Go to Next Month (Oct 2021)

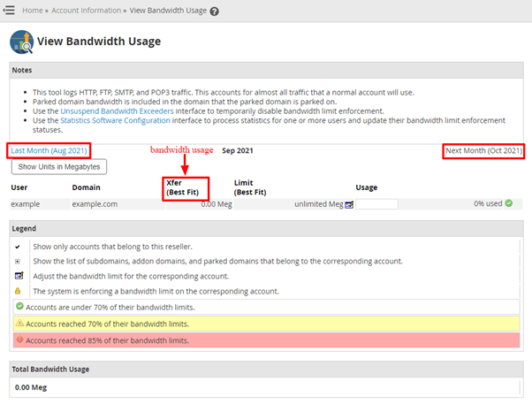483,150
